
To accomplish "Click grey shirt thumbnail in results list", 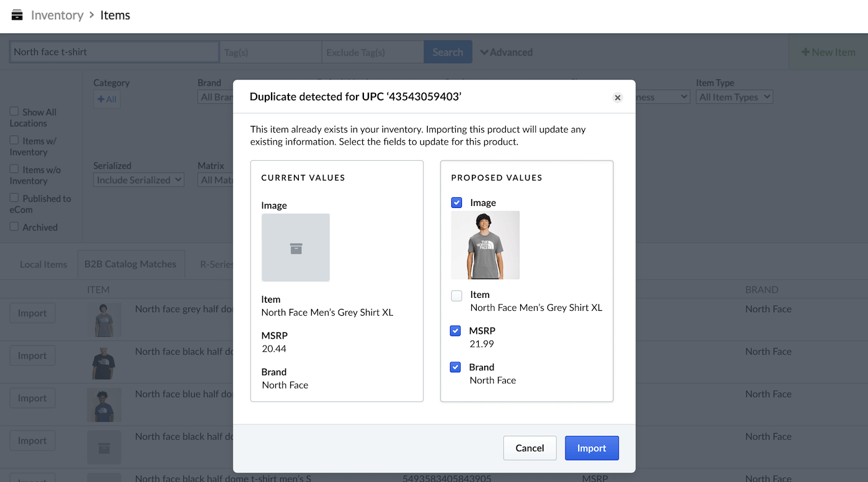I will pos(104,320).
